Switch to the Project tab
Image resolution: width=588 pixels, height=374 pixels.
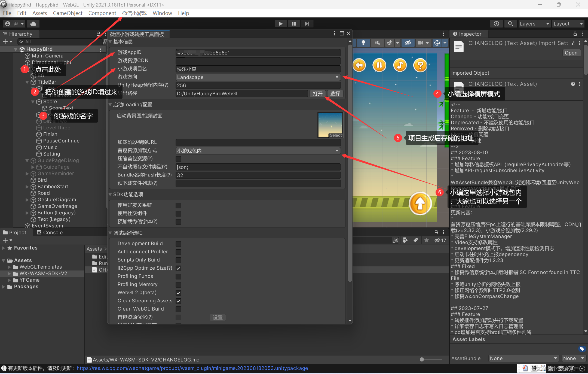point(15,232)
